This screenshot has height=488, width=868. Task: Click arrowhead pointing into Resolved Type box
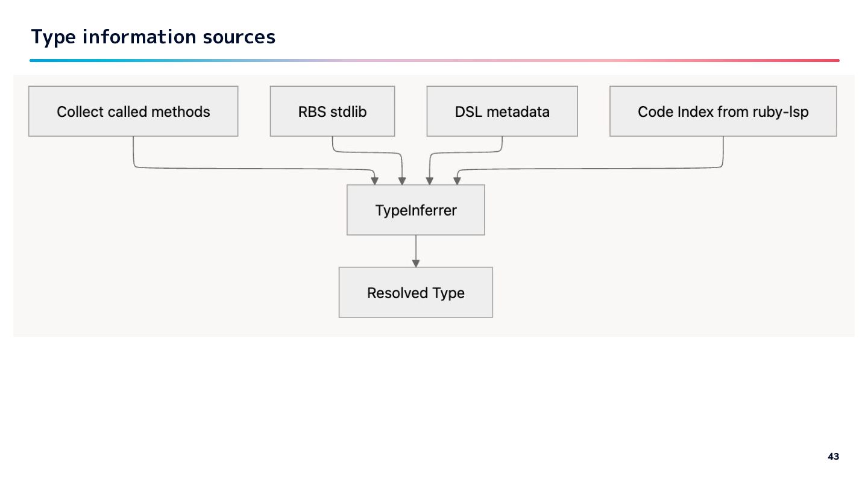click(x=416, y=263)
